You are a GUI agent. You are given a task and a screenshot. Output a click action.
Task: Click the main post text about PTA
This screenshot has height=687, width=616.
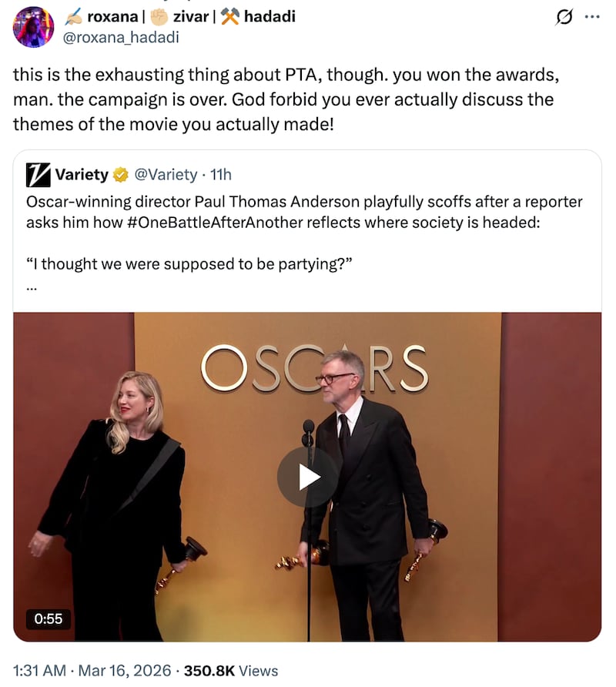pyautogui.click(x=285, y=101)
